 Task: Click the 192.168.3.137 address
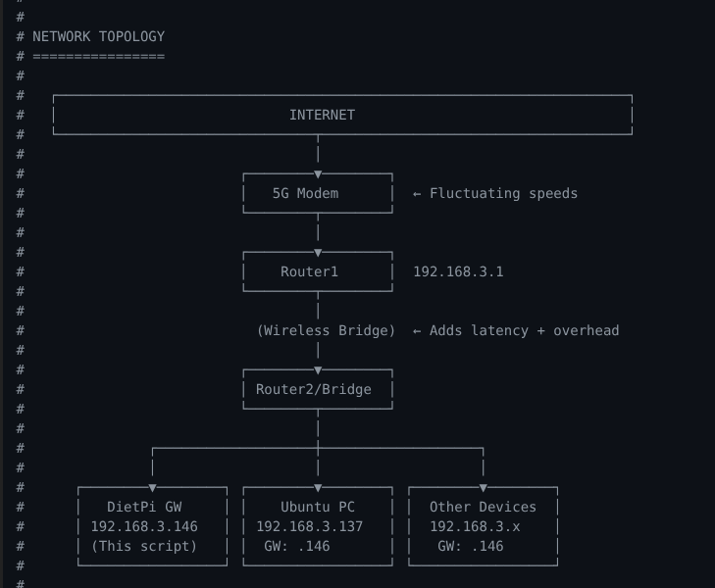[310, 526]
